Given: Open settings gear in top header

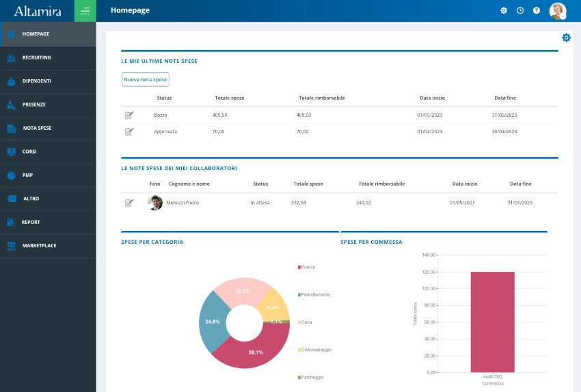Looking at the screenshot, I should tap(504, 11).
